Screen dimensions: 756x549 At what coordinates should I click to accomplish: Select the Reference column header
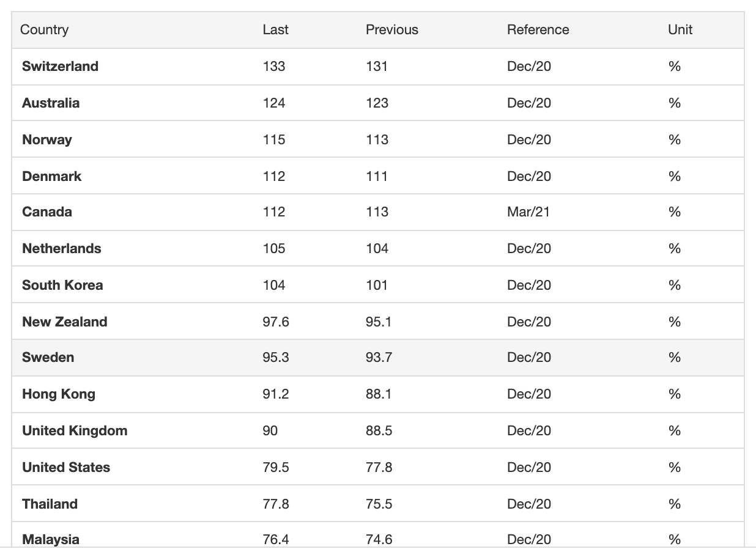click(x=538, y=30)
